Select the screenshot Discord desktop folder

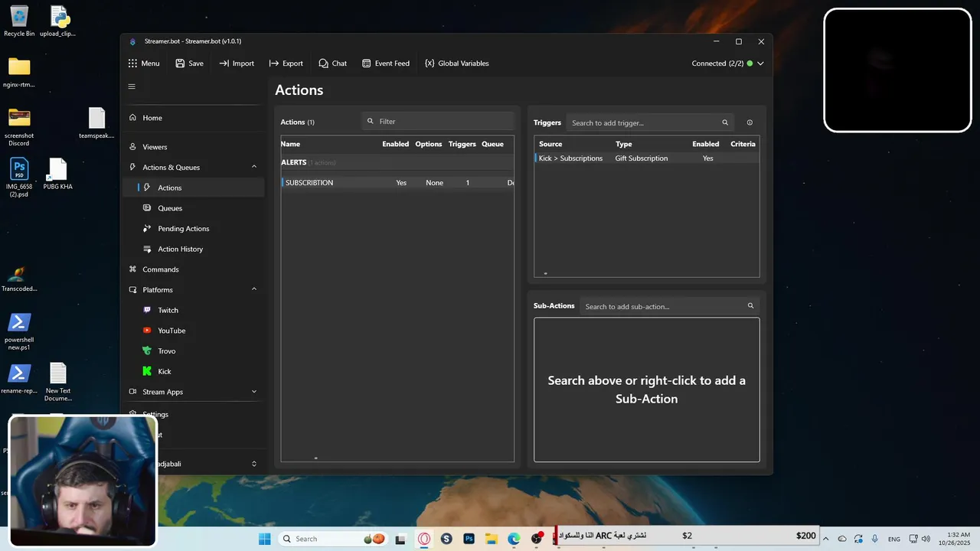pos(19,127)
